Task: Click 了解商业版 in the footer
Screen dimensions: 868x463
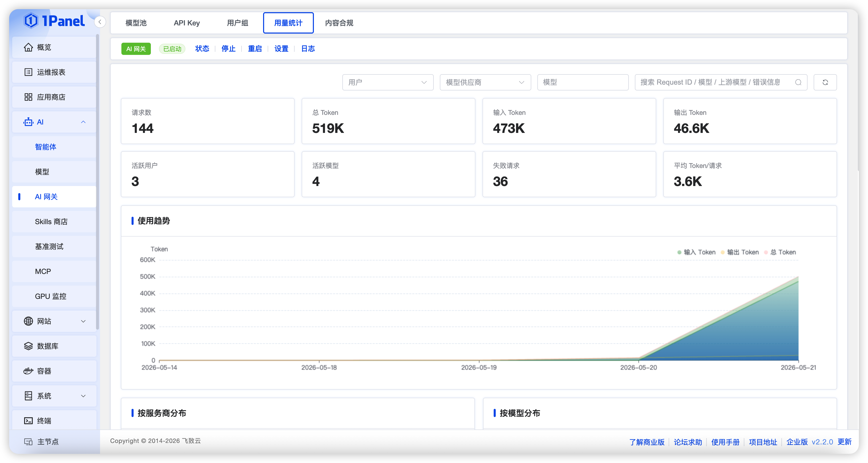Action: point(647,442)
